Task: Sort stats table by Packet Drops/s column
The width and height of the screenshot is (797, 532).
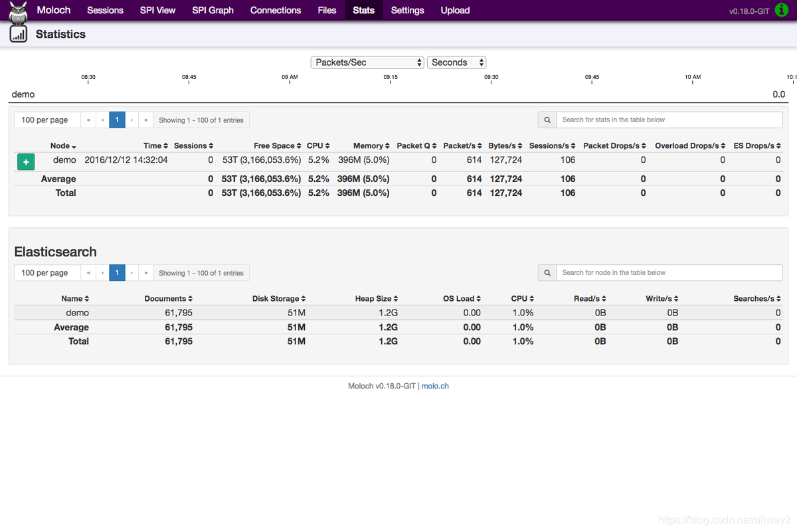Action: pyautogui.click(x=614, y=146)
